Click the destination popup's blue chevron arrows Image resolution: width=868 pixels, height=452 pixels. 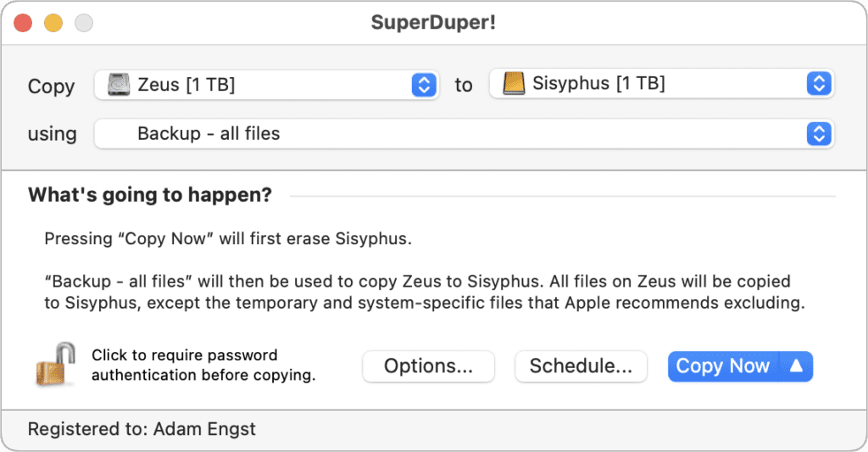pos(818,84)
